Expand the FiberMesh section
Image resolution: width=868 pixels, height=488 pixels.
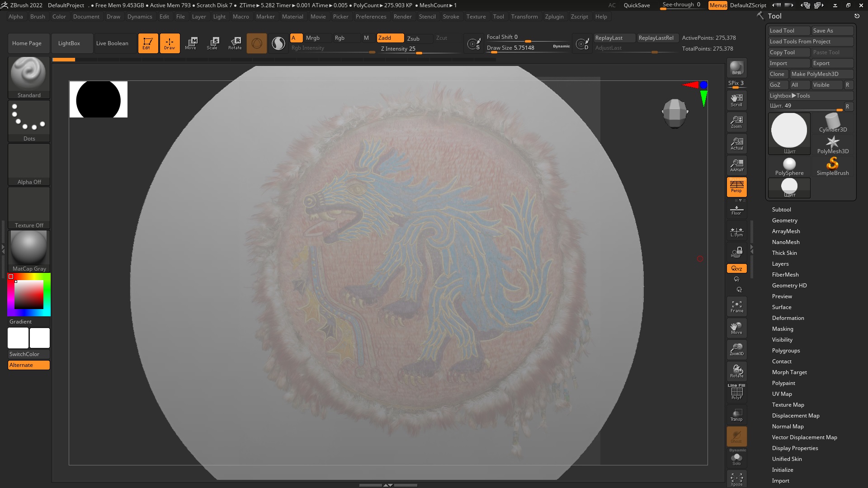click(785, 275)
